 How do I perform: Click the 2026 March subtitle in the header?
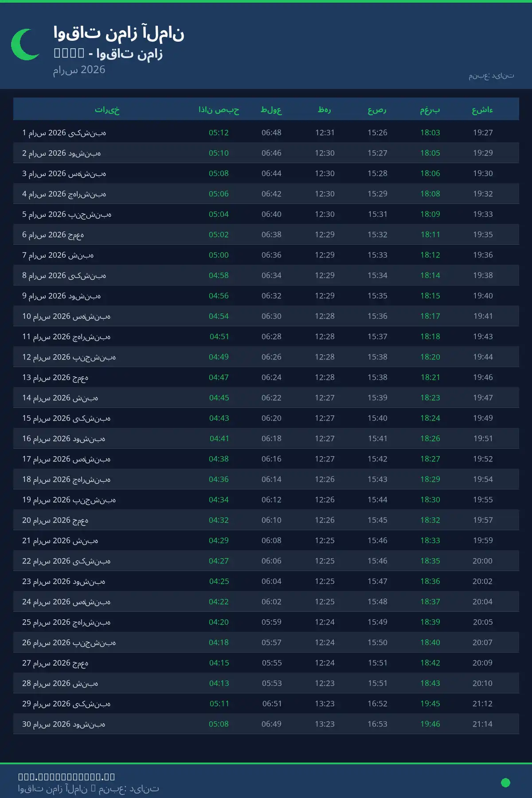[x=79, y=70]
